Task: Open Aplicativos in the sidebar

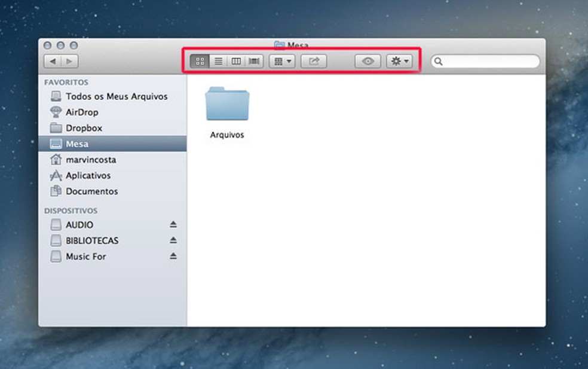Action: (112, 175)
